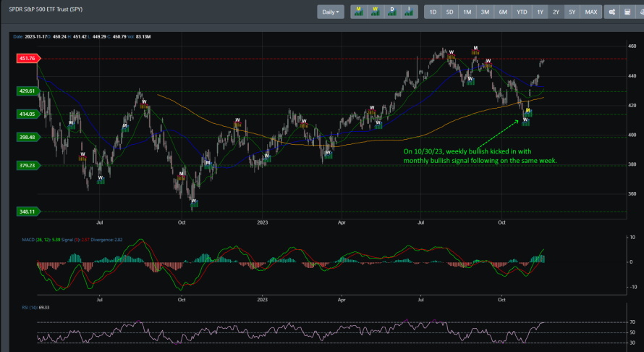Image resolution: width=644 pixels, height=352 pixels.
Task: Click the W marker at October 2022 low
Action: pos(194,203)
